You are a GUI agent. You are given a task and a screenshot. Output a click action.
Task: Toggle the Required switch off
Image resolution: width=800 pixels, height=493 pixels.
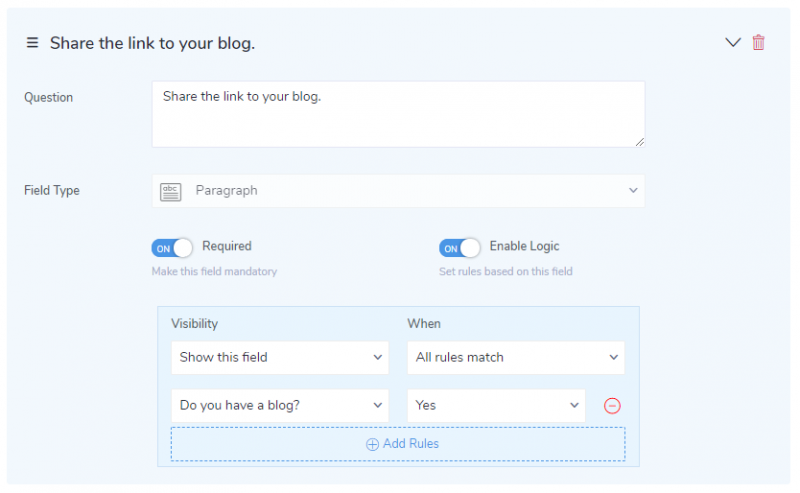click(x=171, y=248)
